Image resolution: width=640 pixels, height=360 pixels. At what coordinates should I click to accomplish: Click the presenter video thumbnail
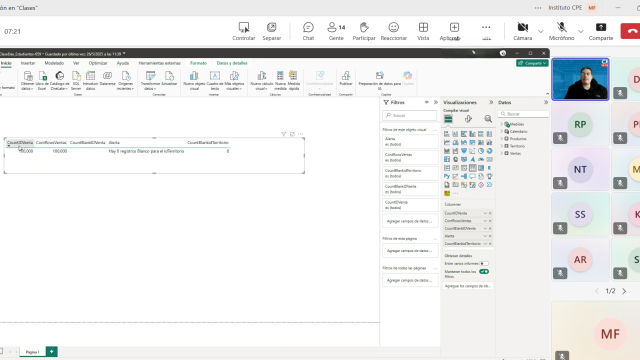[580, 79]
